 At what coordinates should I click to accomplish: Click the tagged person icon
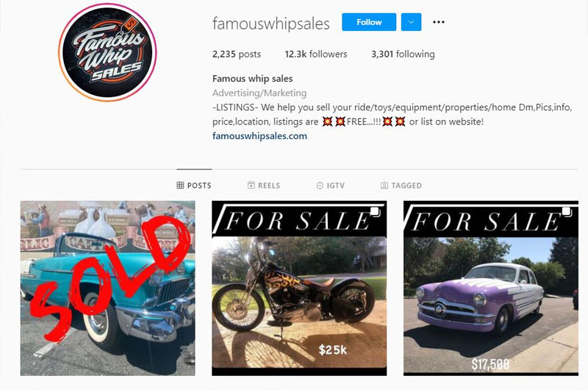[384, 185]
